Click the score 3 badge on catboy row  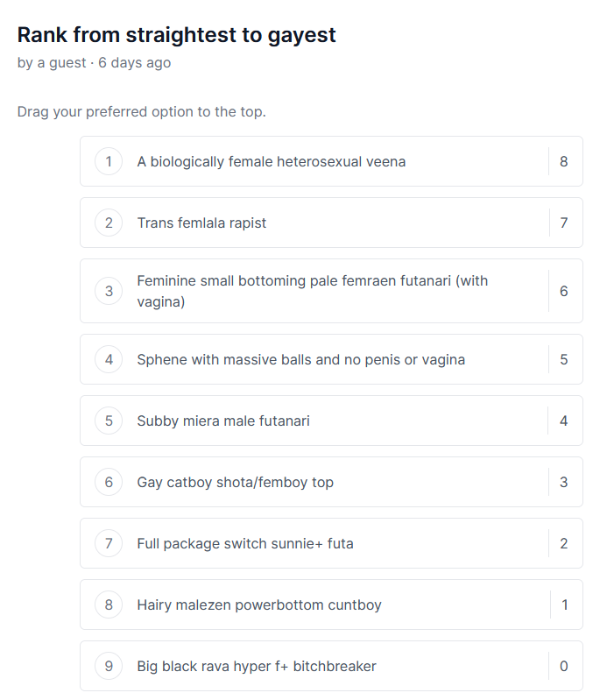(x=563, y=482)
